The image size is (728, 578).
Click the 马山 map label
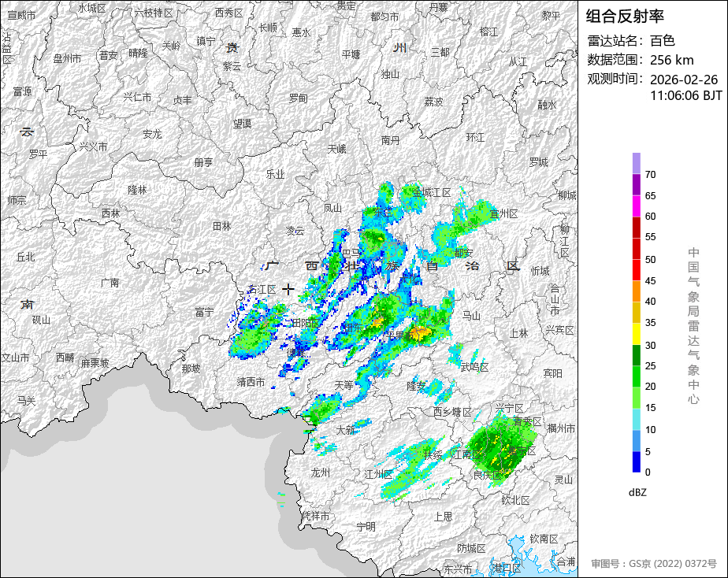pos(471,316)
